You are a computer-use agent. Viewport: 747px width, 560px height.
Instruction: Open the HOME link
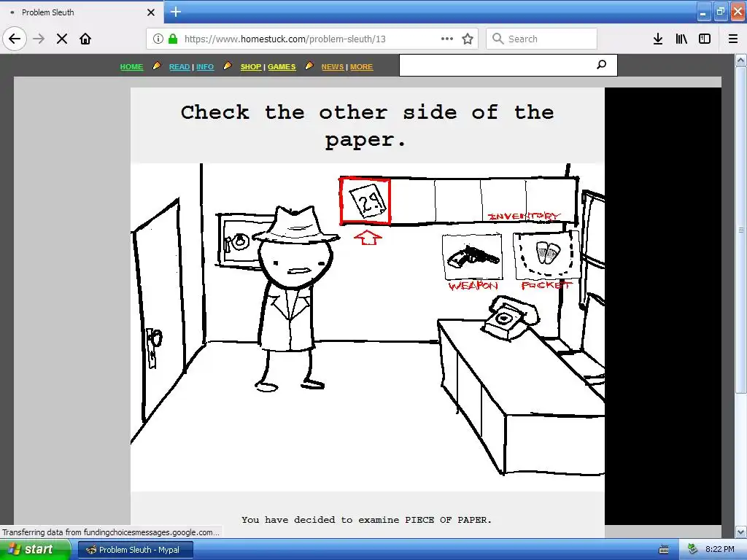[x=131, y=66]
